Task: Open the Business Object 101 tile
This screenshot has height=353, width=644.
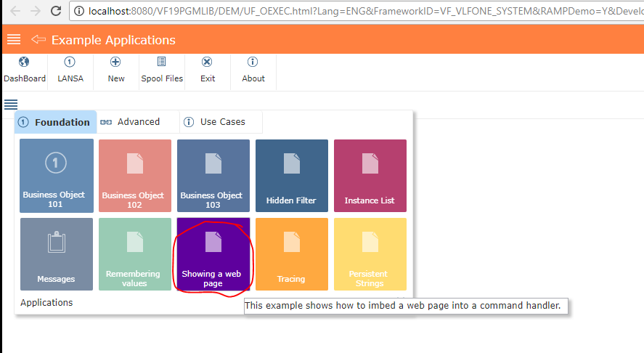Action: tap(57, 176)
